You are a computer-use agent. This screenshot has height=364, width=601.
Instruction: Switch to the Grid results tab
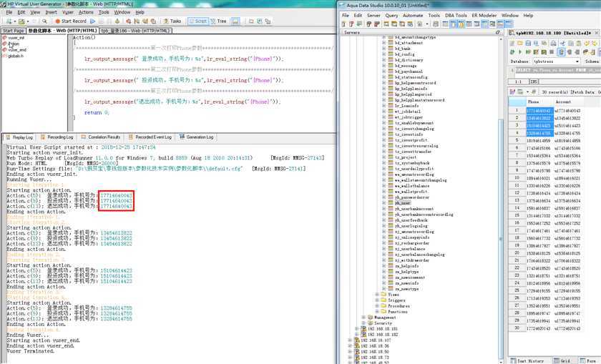point(562,361)
